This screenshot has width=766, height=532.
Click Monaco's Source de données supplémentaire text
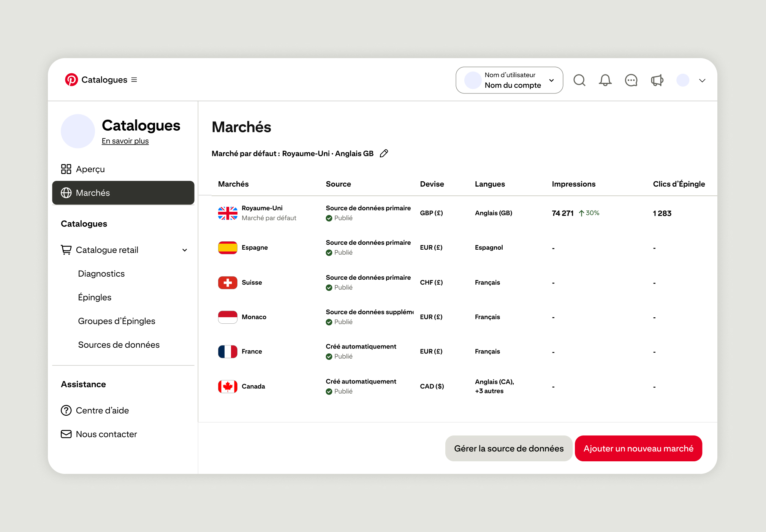[370, 312]
